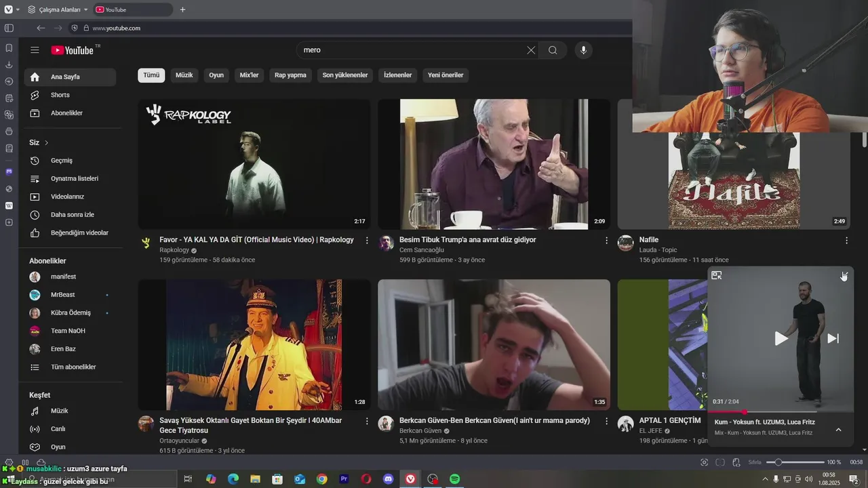Open Daha sonra izle list

(70, 215)
